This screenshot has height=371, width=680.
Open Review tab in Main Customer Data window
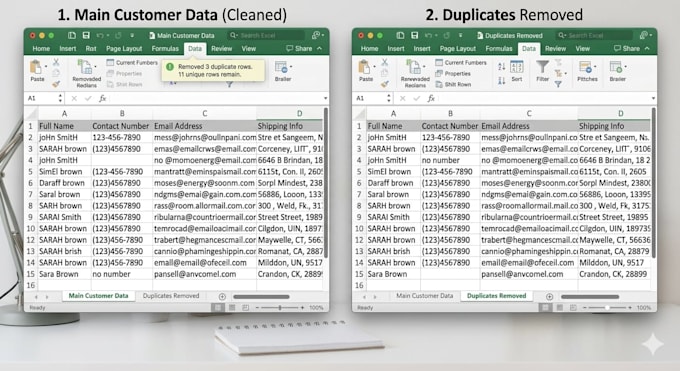[x=222, y=49]
